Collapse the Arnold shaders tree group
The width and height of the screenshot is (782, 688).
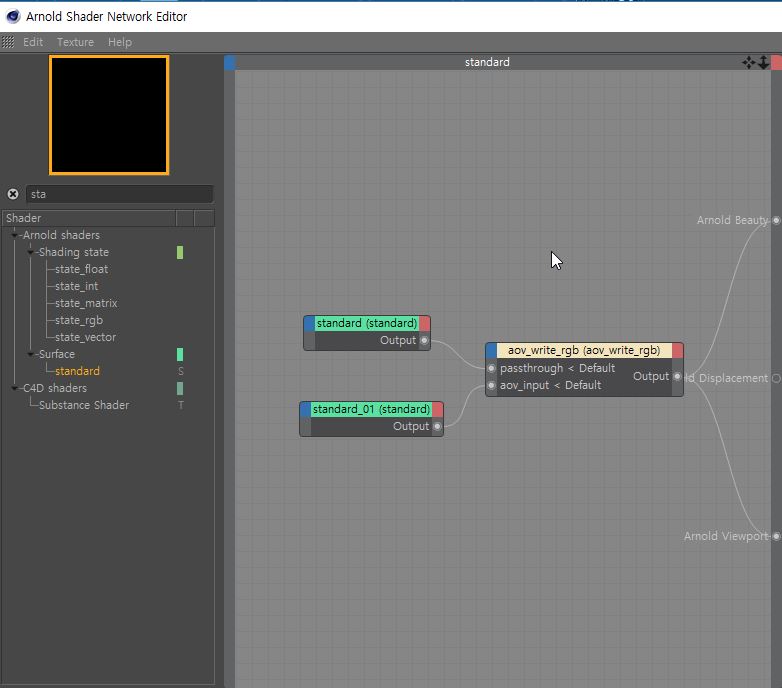tap(14, 235)
